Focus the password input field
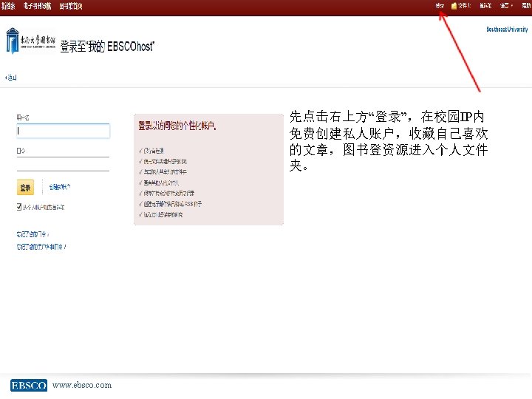The height and width of the screenshot is (399, 532). [63, 164]
